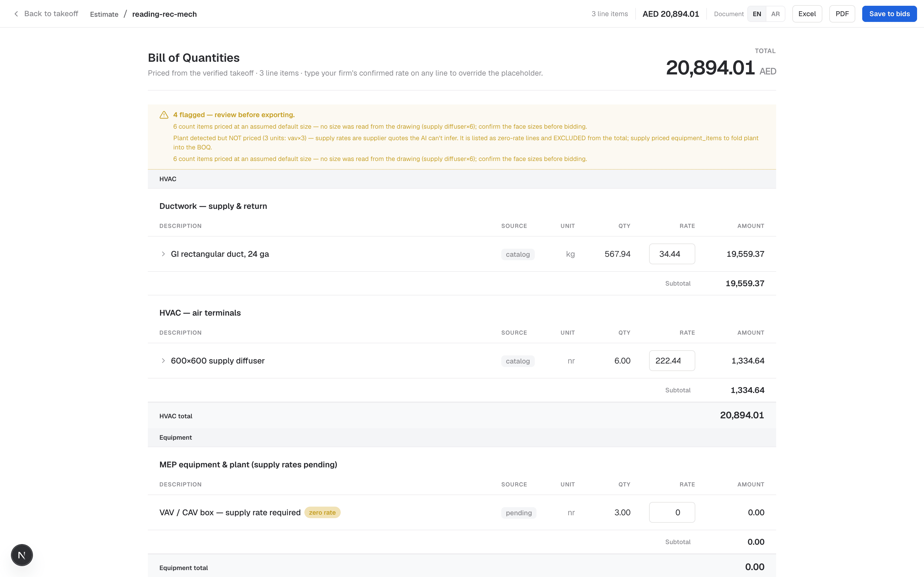Switch document language to AR
Screen dimensions: 924x577
(775, 14)
